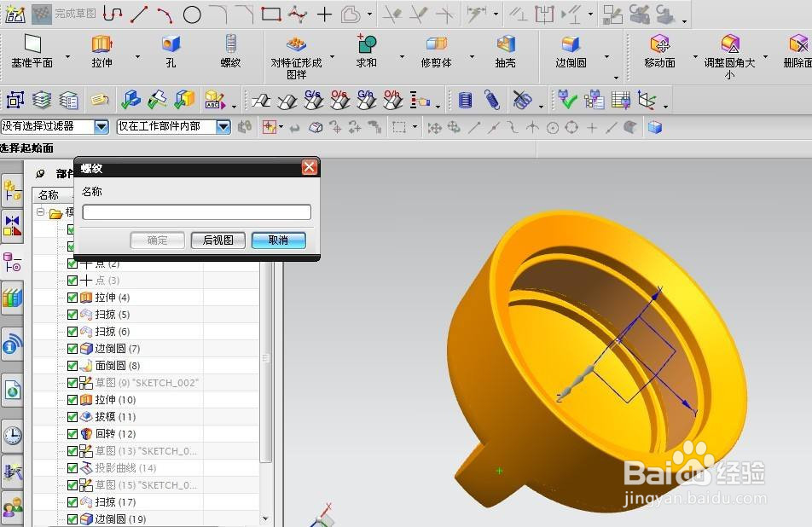
Task: Collapse the model history folder node
Action: (40, 212)
